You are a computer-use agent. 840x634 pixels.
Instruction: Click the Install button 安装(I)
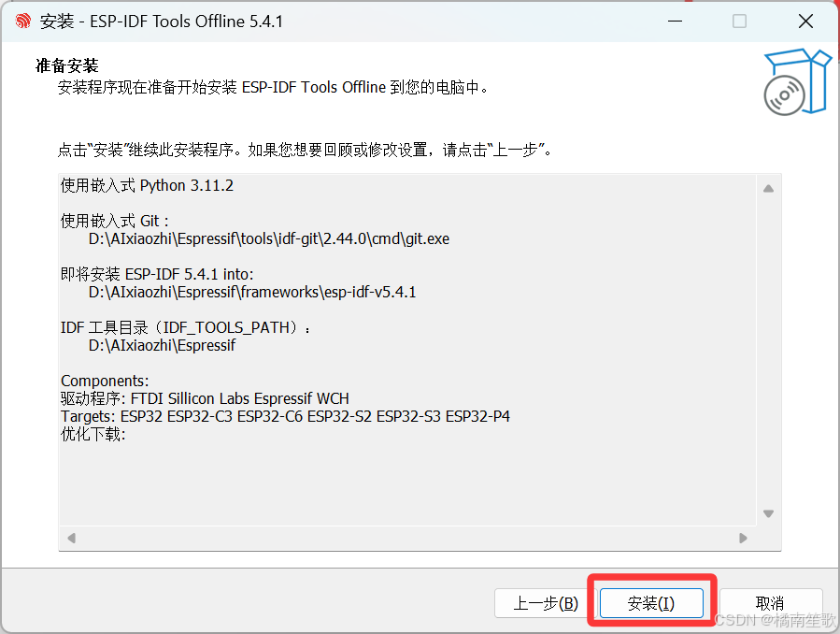pyautogui.click(x=651, y=603)
